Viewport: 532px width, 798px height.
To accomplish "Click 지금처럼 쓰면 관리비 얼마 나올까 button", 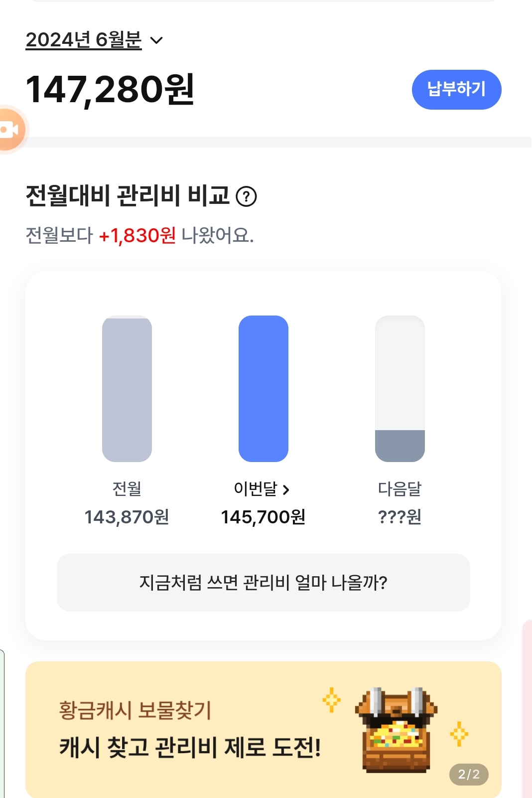I will 263,582.
